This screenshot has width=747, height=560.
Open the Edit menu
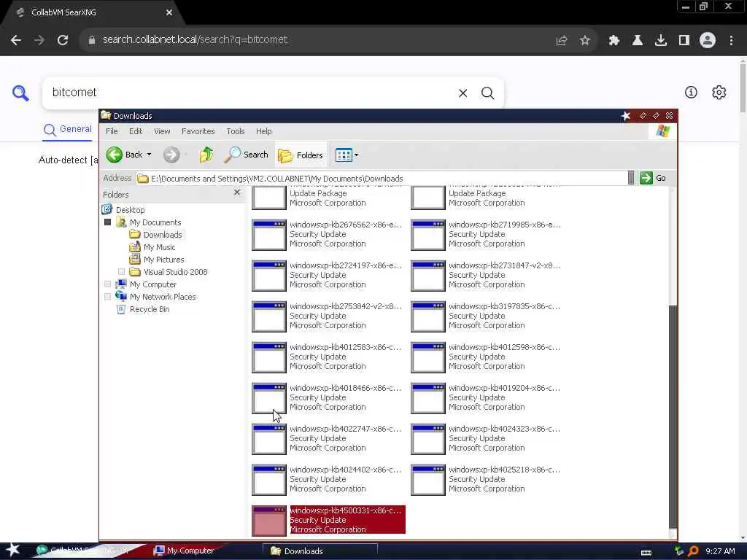pyautogui.click(x=136, y=131)
